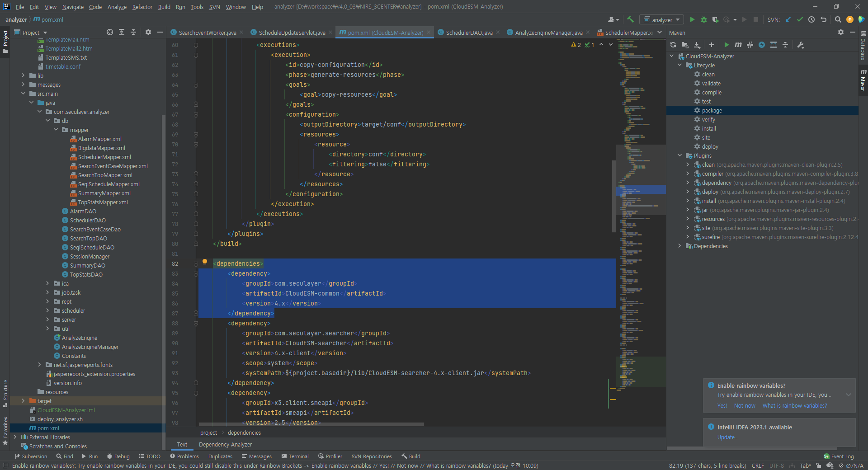Viewport: 868px width, 470px height.
Task: Click the orange IDE update icon
Action: [849, 19]
